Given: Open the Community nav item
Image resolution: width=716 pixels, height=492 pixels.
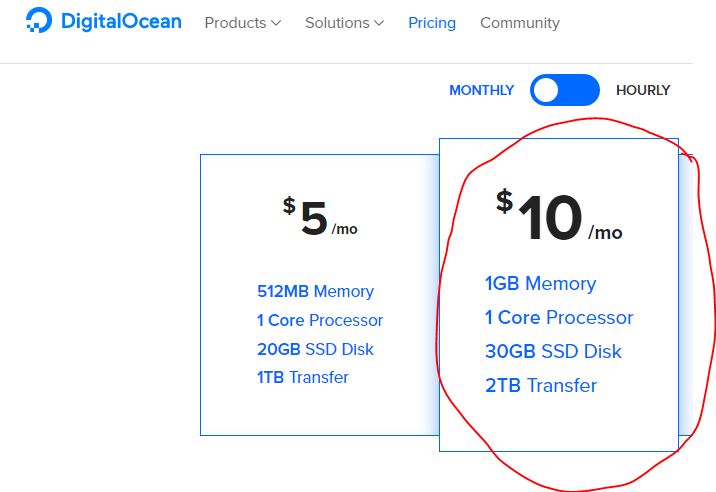Looking at the screenshot, I should coord(519,22).
